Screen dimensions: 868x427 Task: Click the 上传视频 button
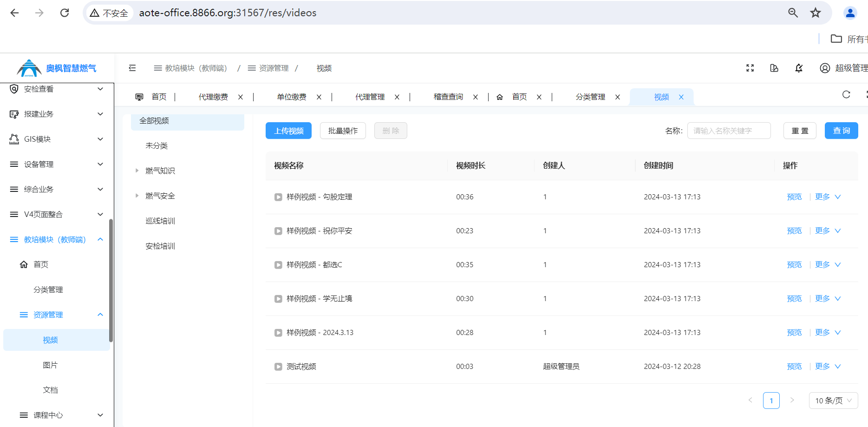point(289,131)
